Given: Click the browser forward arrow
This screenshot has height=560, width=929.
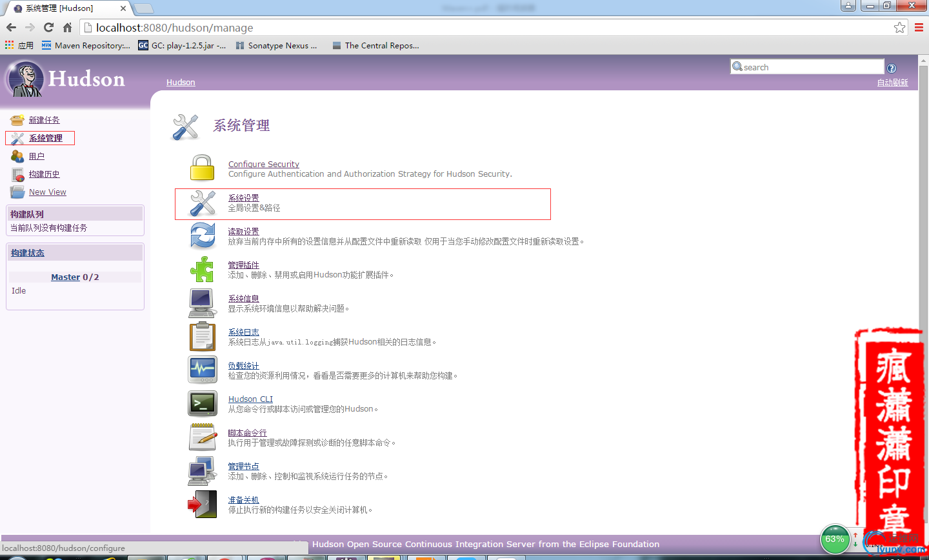Looking at the screenshot, I should tap(30, 27).
